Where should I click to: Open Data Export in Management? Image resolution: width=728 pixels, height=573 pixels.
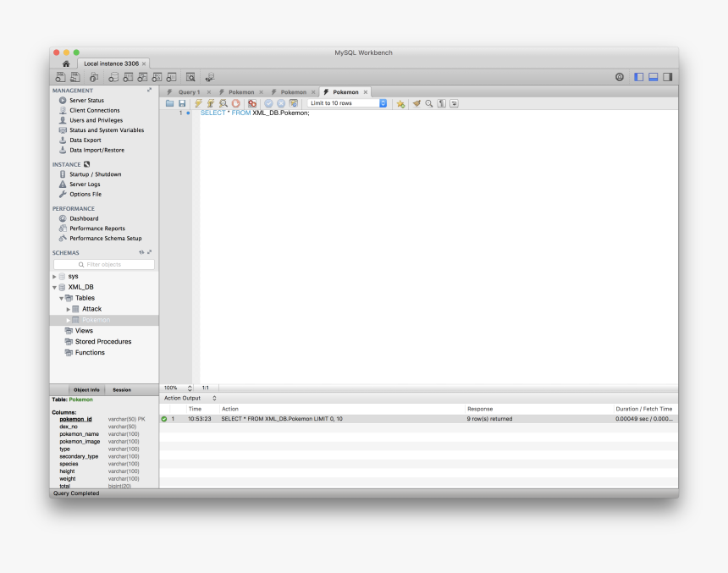(85, 140)
